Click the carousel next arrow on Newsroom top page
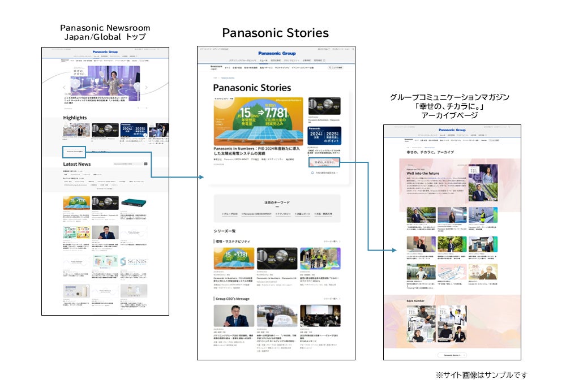The height and width of the screenshot is (392, 566). (x=146, y=87)
